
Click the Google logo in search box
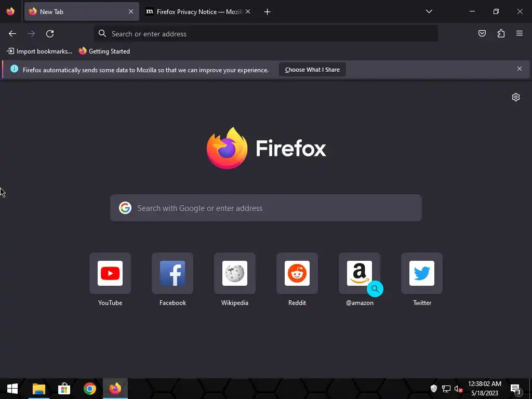click(x=125, y=208)
